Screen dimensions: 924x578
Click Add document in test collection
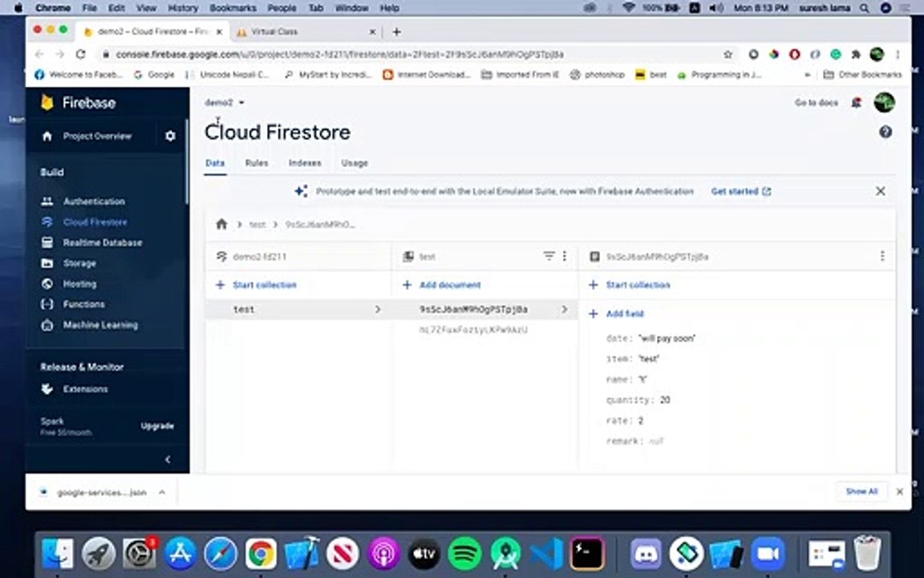click(x=442, y=286)
